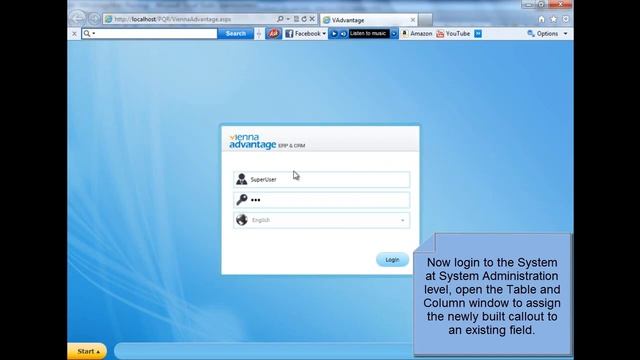The height and width of the screenshot is (360, 640).
Task: Close the search toolbar with its X
Action: (x=74, y=33)
